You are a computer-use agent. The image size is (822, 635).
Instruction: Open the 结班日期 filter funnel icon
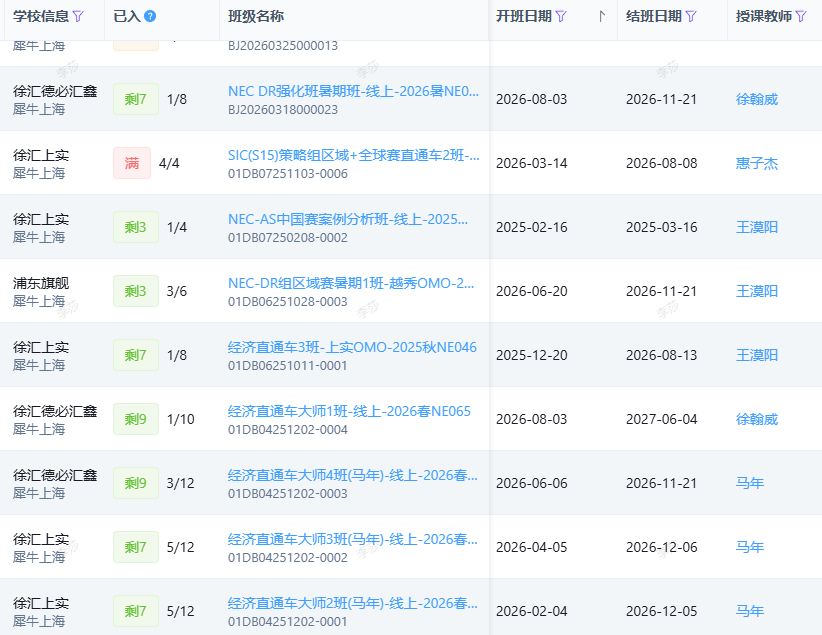691,16
